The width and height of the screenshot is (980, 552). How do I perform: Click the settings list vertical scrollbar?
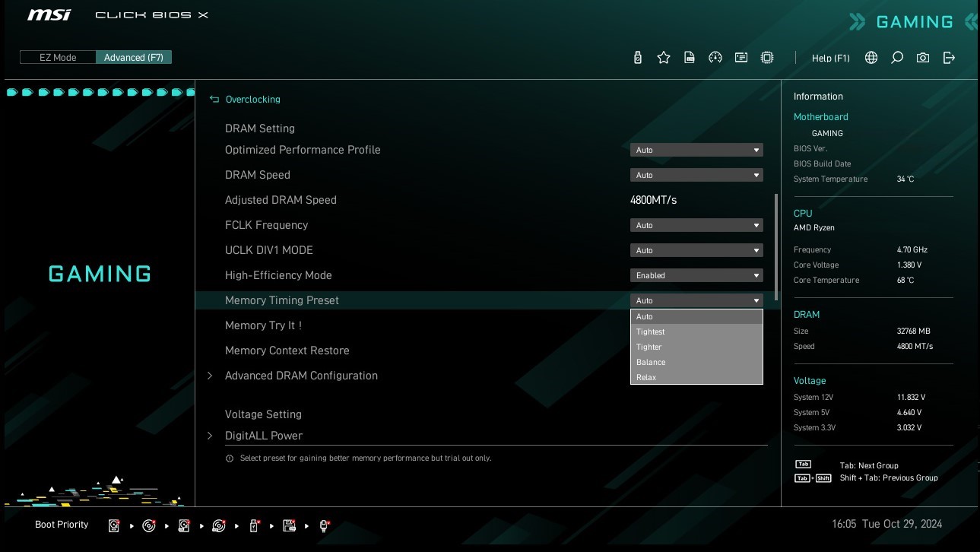[x=776, y=246]
